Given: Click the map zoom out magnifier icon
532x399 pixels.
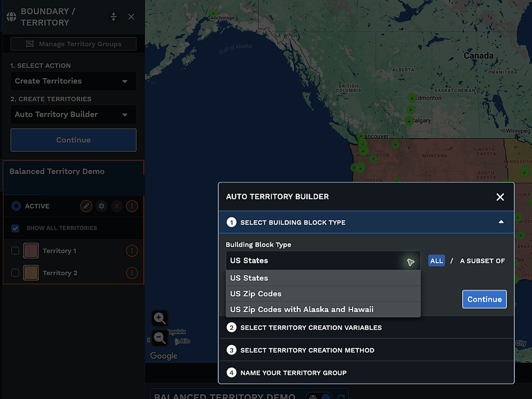Looking at the screenshot, I should [x=160, y=338].
